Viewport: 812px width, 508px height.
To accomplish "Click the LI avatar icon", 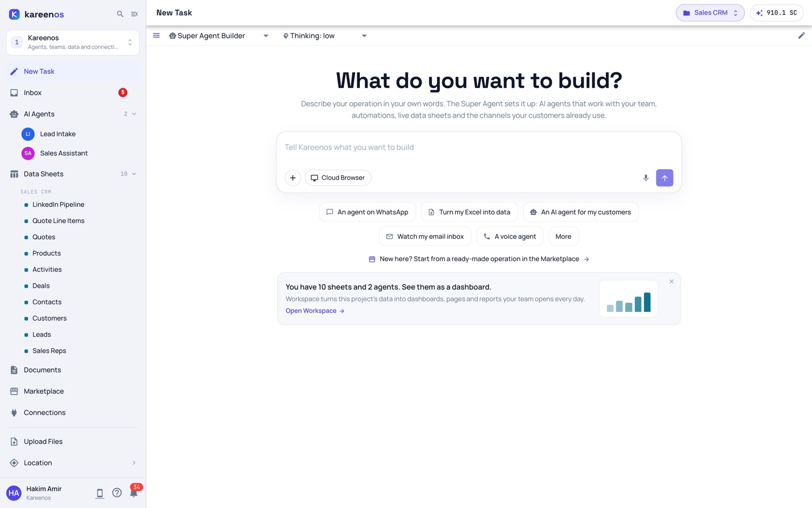I will click(x=28, y=134).
